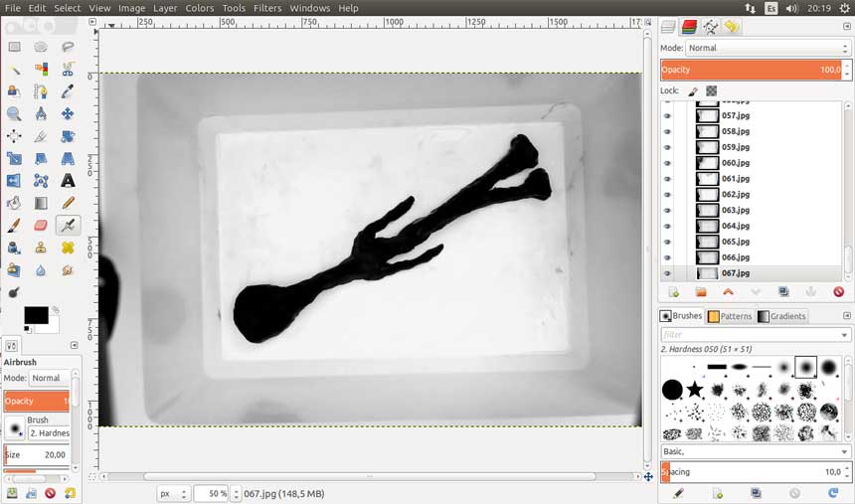Open the Airbrush Mode dropdown
855x504 pixels.
click(x=49, y=378)
